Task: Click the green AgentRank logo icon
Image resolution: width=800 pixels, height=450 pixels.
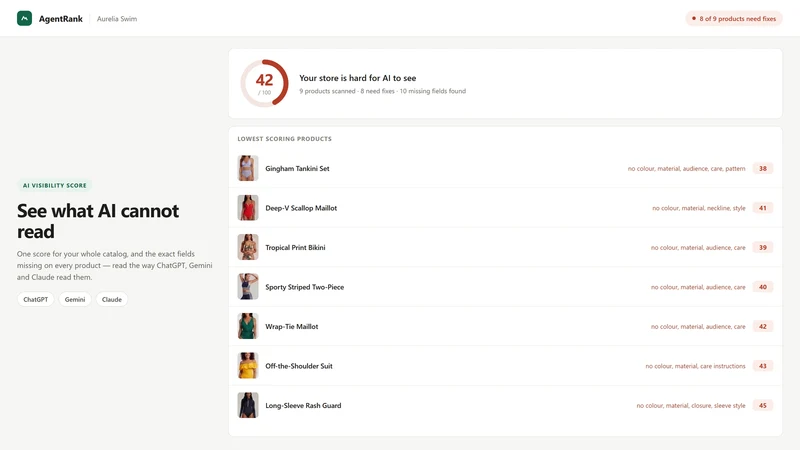Action: pos(24,18)
